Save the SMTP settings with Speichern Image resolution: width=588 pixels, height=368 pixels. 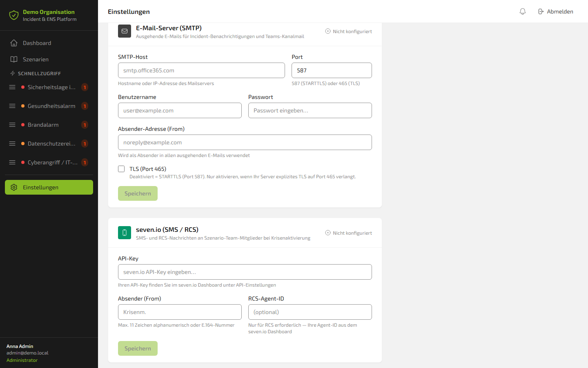138,193
